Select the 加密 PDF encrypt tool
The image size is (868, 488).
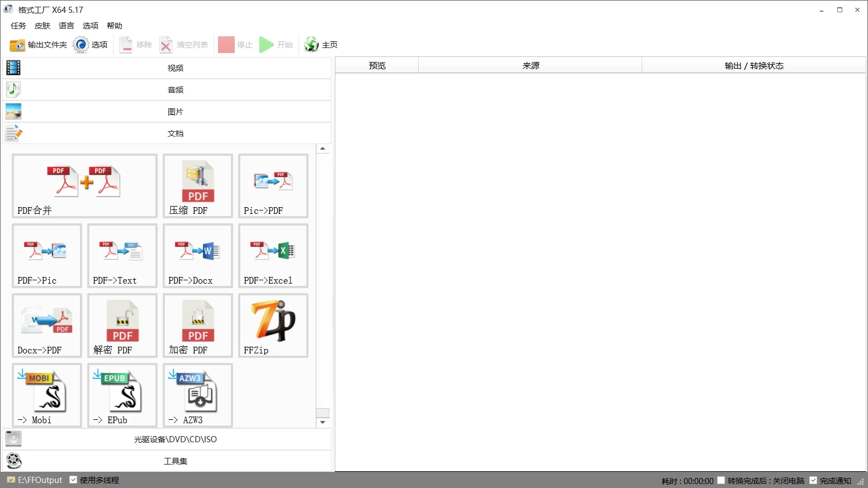(198, 326)
